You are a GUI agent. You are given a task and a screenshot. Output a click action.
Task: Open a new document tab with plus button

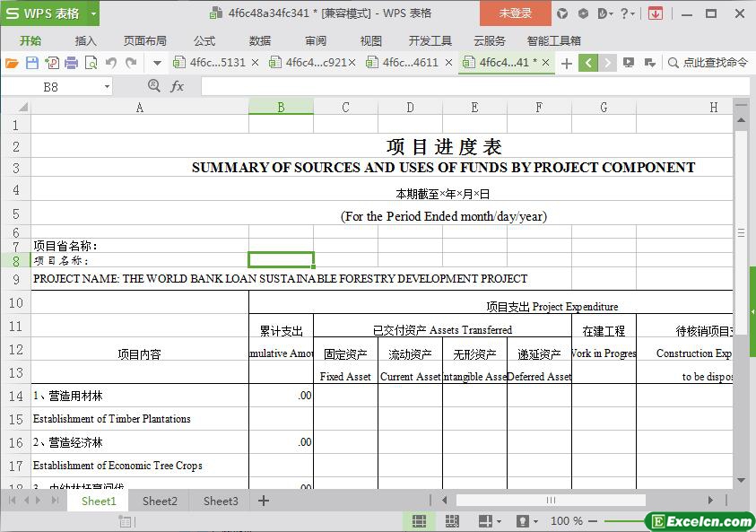(566, 63)
